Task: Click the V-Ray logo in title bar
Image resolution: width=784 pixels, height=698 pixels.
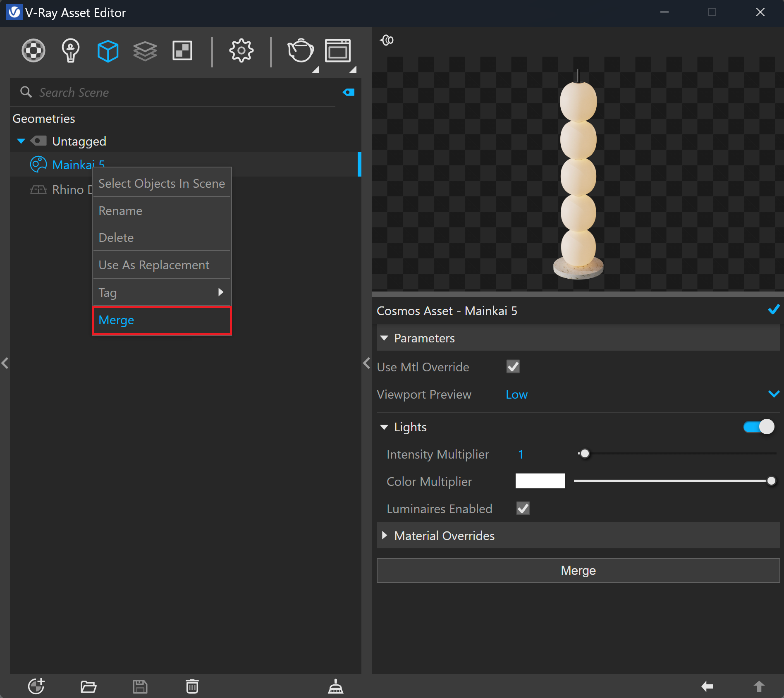Action: pyautogui.click(x=14, y=12)
